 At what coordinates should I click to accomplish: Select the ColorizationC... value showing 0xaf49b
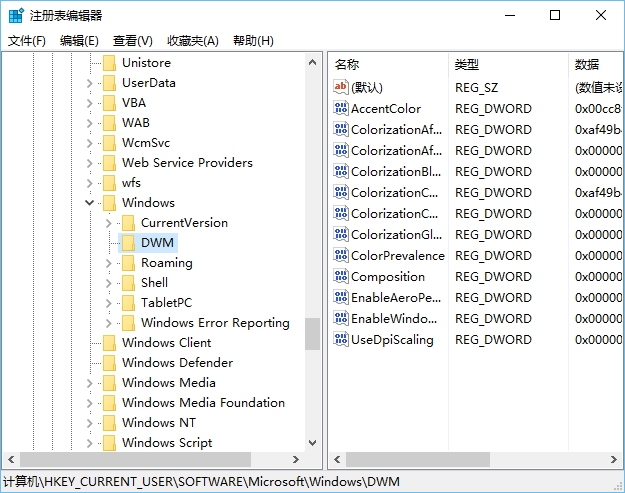click(x=394, y=192)
